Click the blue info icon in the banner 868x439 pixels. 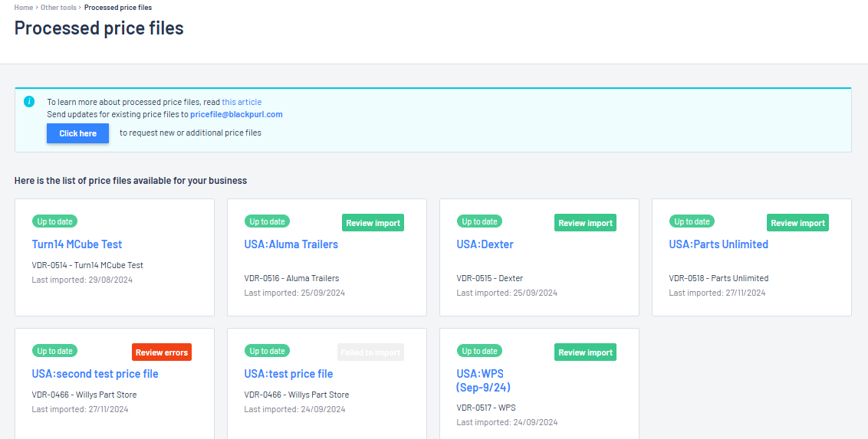29,102
